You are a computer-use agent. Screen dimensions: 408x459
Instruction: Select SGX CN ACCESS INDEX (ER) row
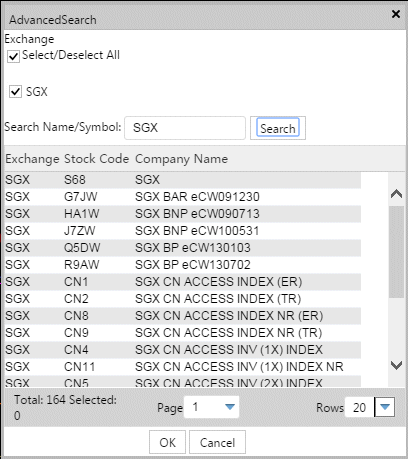pyautogui.click(x=183, y=282)
